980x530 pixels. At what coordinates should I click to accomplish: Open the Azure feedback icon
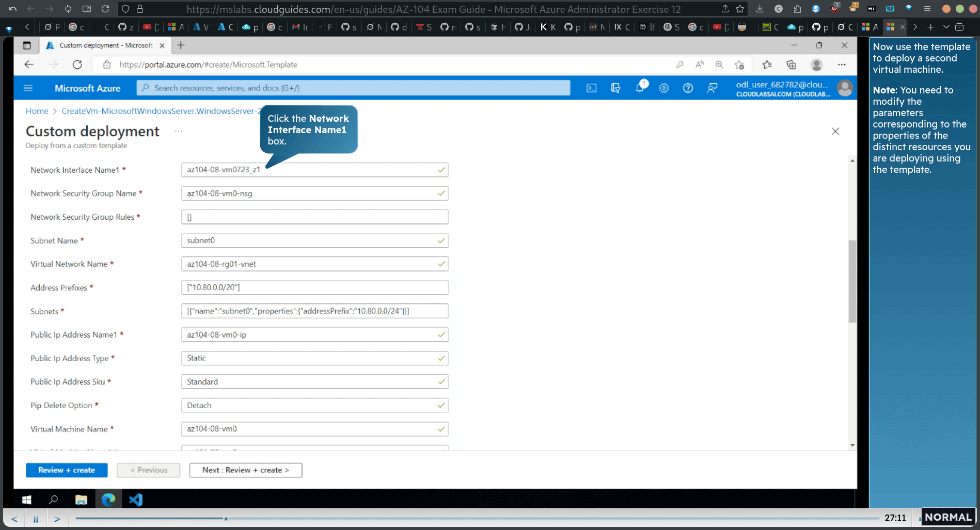(712, 88)
